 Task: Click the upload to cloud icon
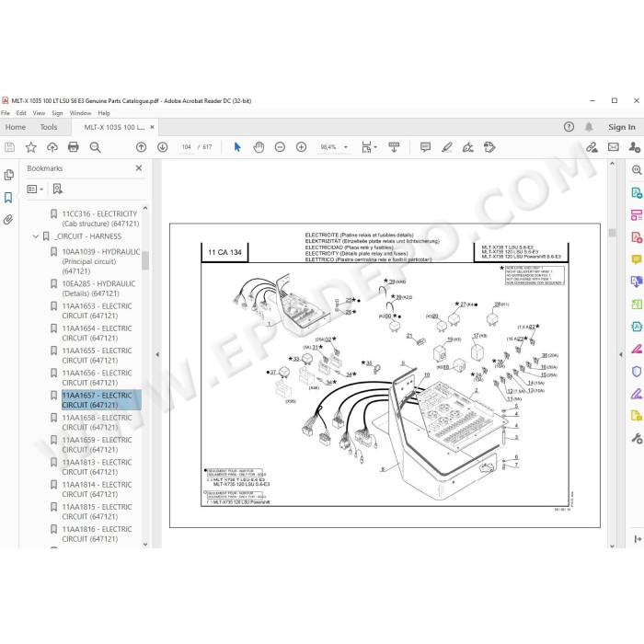(x=52, y=147)
